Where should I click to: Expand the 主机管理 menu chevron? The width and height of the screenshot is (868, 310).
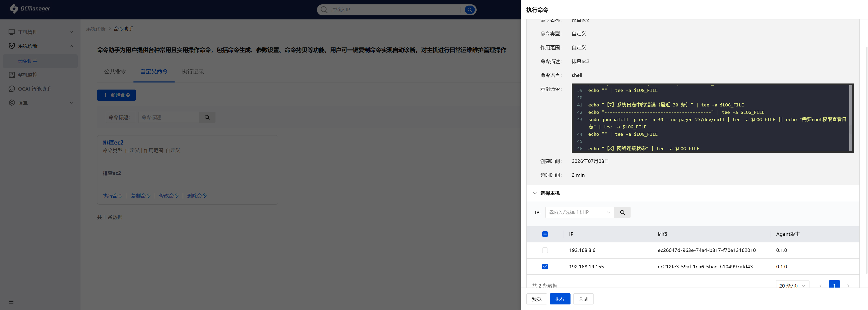point(71,32)
